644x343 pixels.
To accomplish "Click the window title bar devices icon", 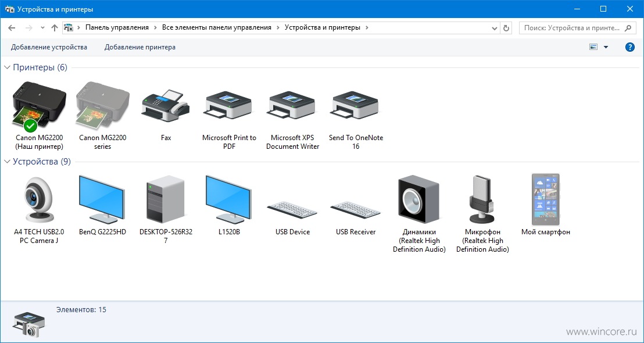I will [x=10, y=9].
